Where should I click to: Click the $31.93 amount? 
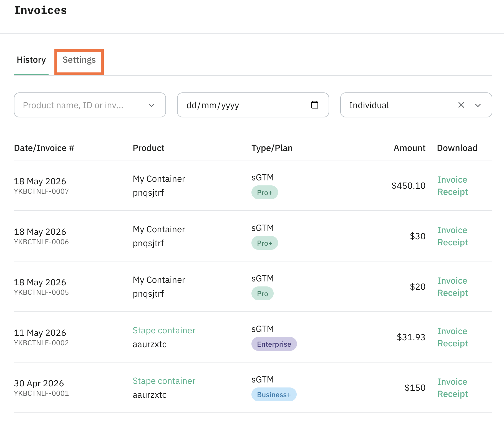pyautogui.click(x=411, y=337)
